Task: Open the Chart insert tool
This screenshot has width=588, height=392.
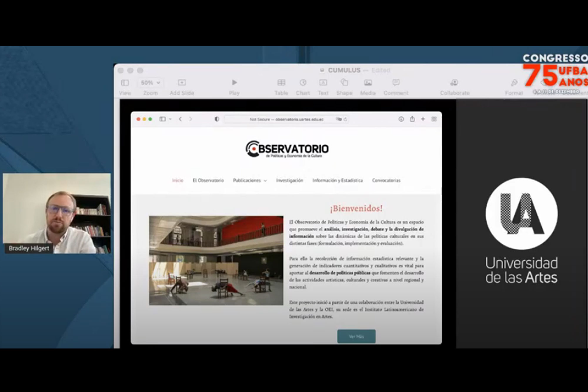Action: click(303, 83)
